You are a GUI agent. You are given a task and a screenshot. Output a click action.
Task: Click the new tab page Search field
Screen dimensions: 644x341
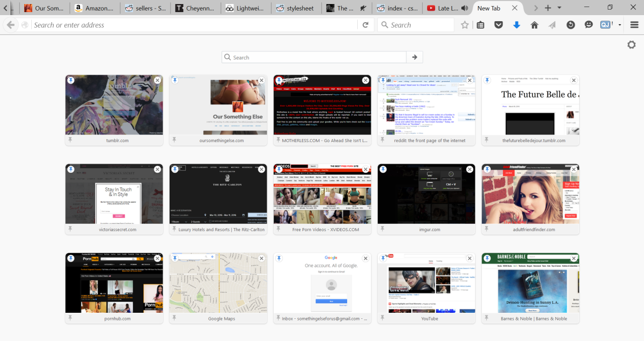point(314,57)
